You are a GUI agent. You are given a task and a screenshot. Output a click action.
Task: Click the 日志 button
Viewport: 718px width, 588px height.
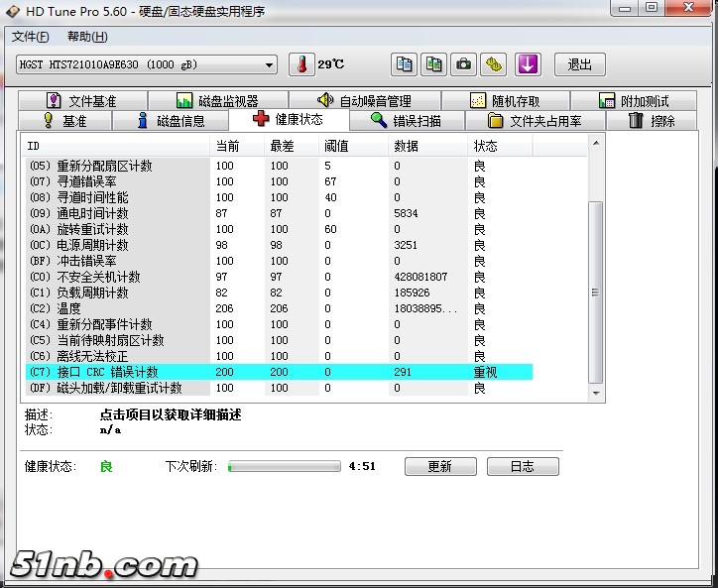[523, 466]
